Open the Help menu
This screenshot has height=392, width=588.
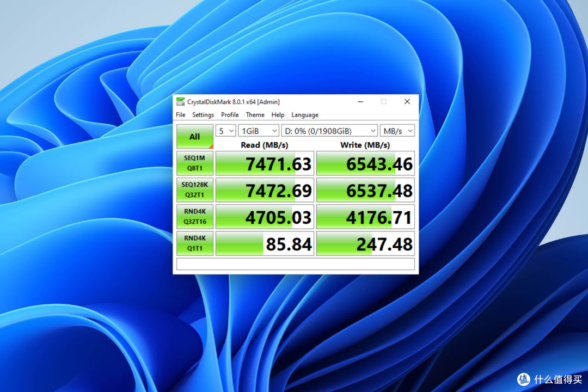[x=278, y=115]
